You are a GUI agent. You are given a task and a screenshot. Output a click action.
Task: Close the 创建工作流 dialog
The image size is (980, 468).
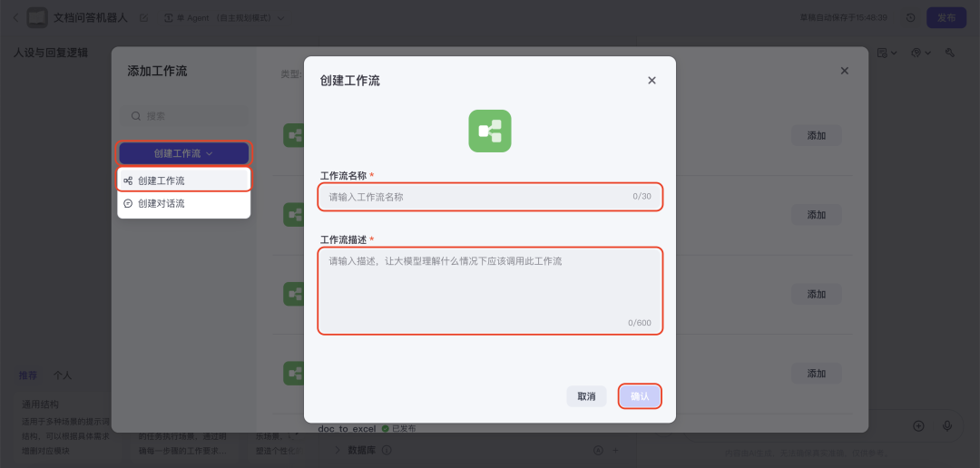pos(652,81)
